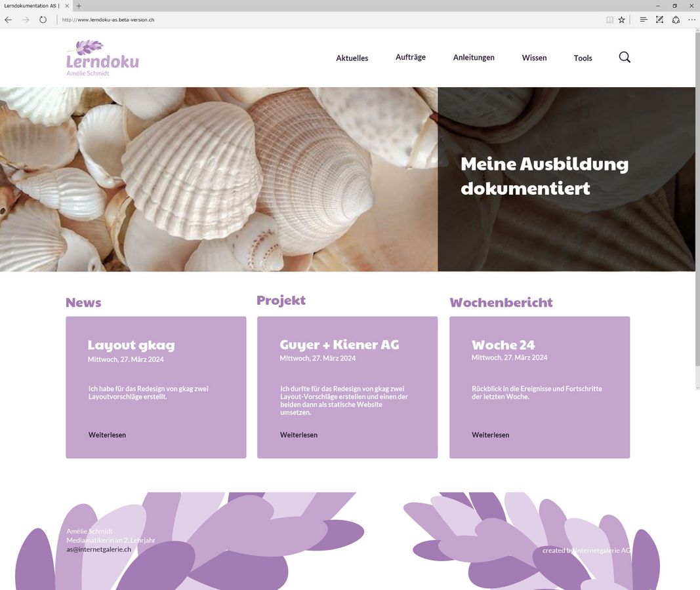Reload the page with the refresh icon
This screenshot has width=700, height=590.
(x=43, y=20)
